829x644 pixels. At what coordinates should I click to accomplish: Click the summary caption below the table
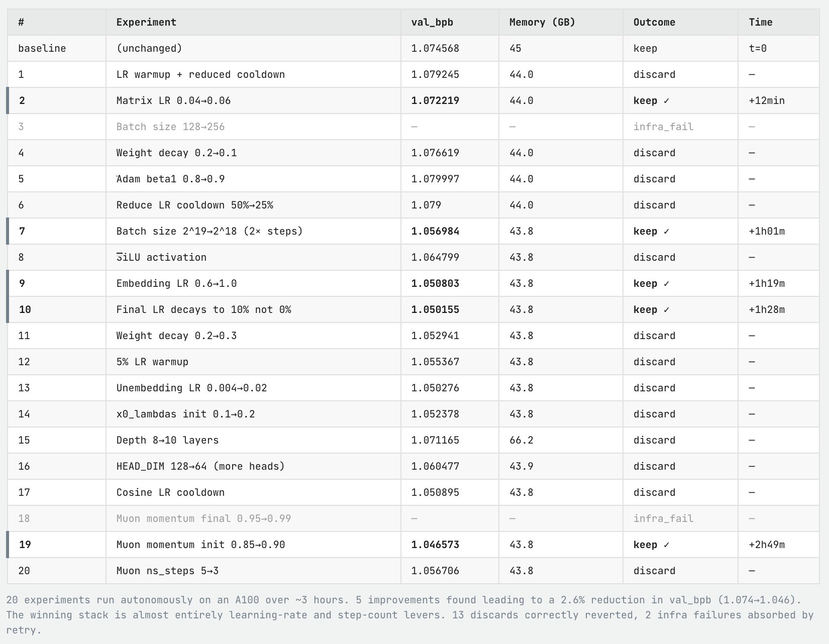[409, 615]
